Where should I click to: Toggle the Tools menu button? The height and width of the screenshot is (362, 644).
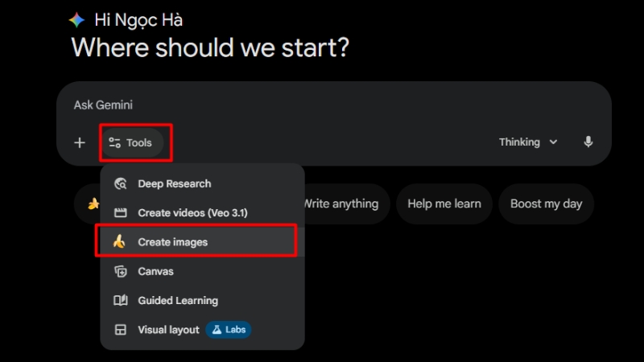click(131, 143)
